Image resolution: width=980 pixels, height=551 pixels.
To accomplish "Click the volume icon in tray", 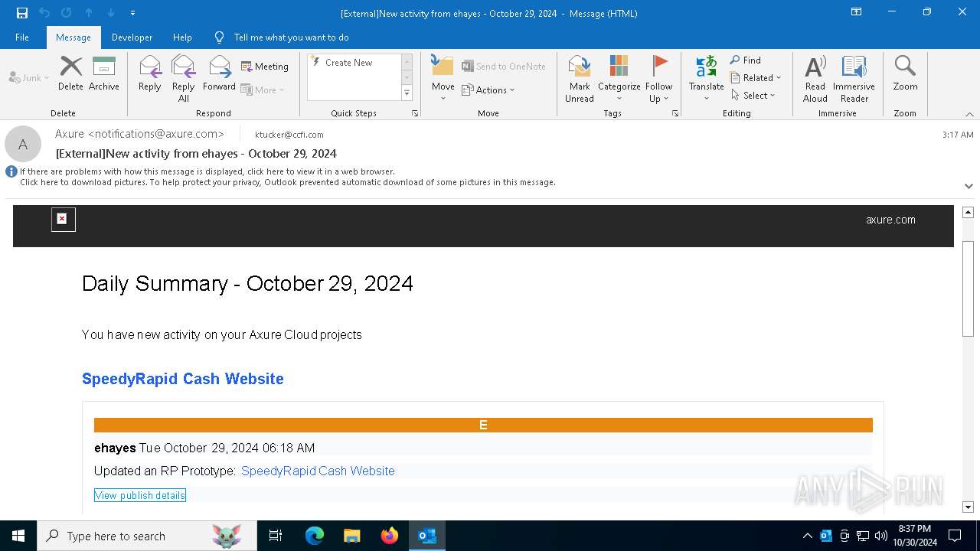I will click(881, 536).
